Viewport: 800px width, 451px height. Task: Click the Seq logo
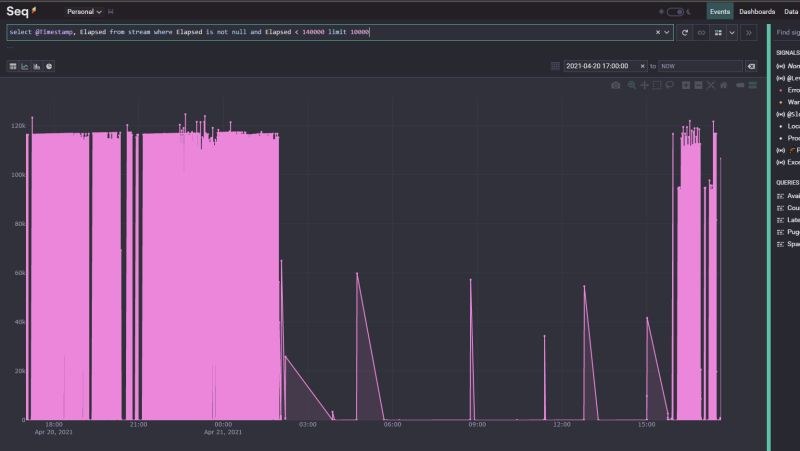coord(21,11)
